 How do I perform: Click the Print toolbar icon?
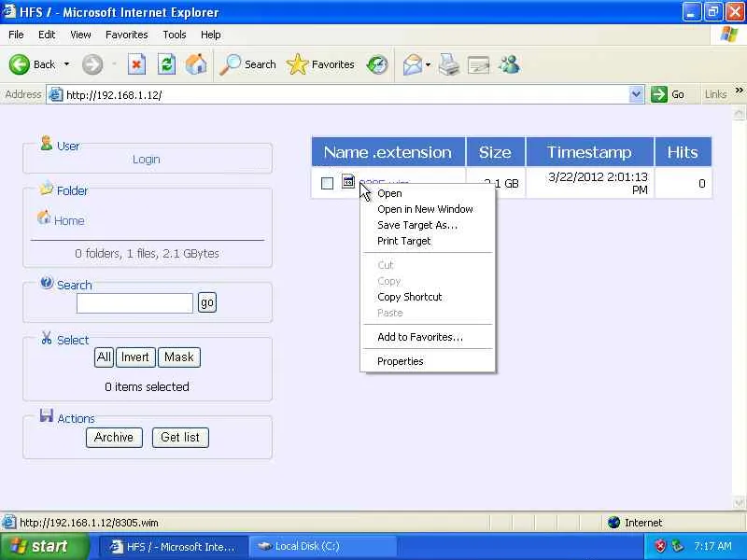449,64
